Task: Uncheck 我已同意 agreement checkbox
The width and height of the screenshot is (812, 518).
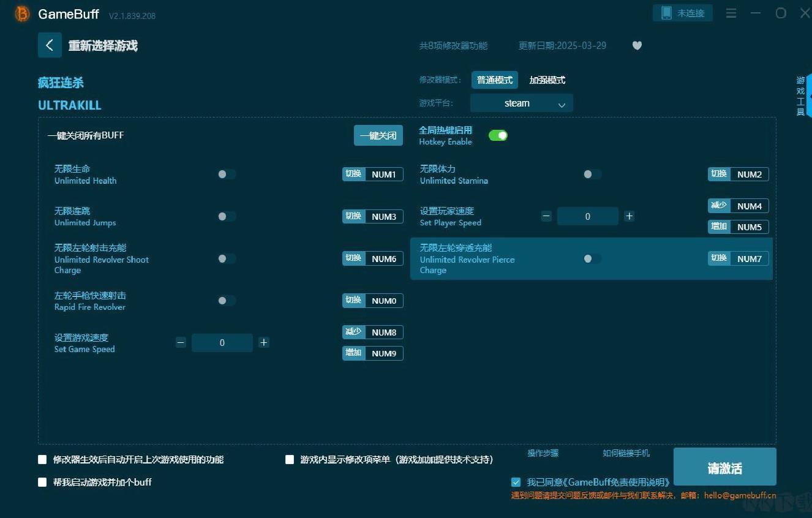Action: click(x=516, y=482)
